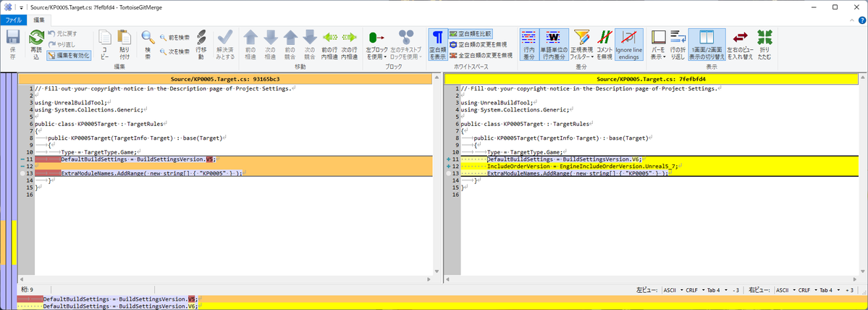
Task: Jump to 次の相違 (next difference)
Action: pos(270,42)
